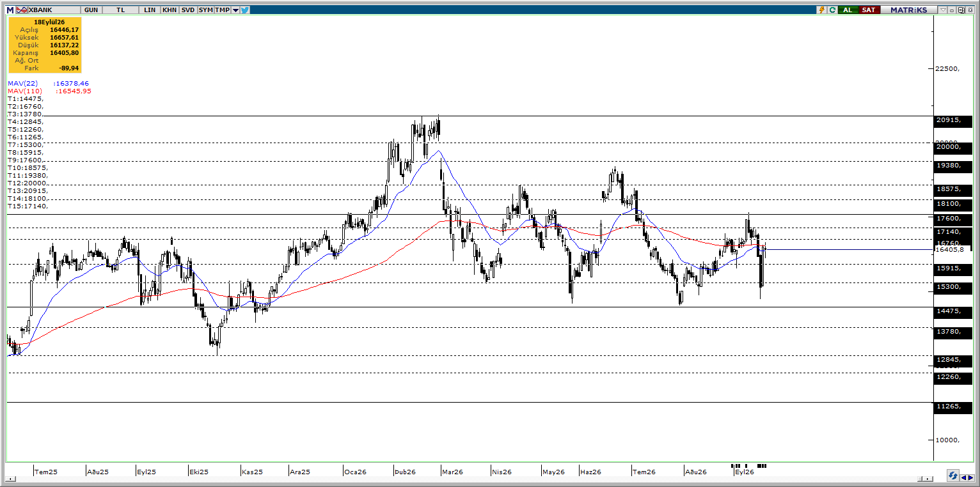
Task: Click the Mar26 date axis label
Action: [452, 472]
